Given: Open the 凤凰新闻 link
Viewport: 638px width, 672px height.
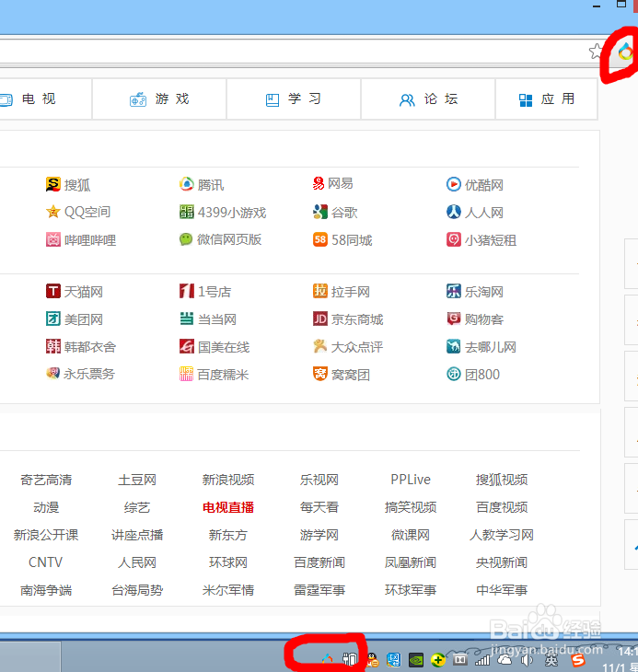Looking at the screenshot, I should (x=411, y=562).
